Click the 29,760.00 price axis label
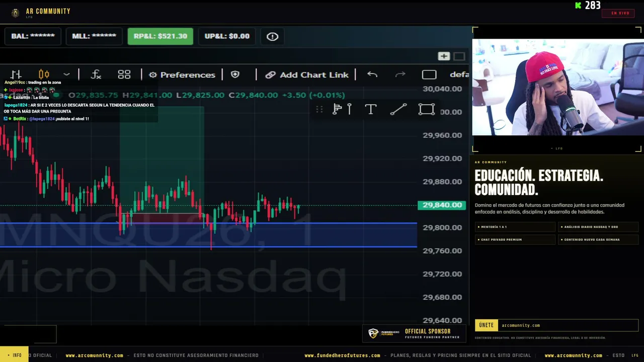The height and width of the screenshot is (362, 644). click(442, 251)
